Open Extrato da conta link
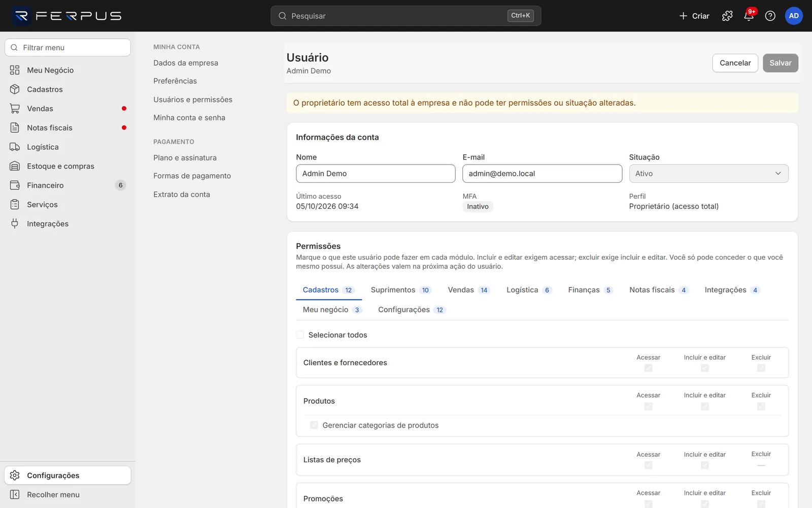 (x=182, y=195)
